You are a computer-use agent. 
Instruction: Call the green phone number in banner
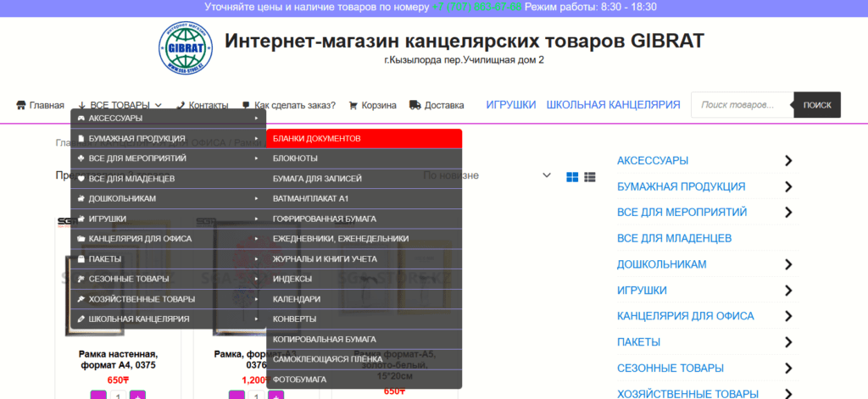pos(476,7)
